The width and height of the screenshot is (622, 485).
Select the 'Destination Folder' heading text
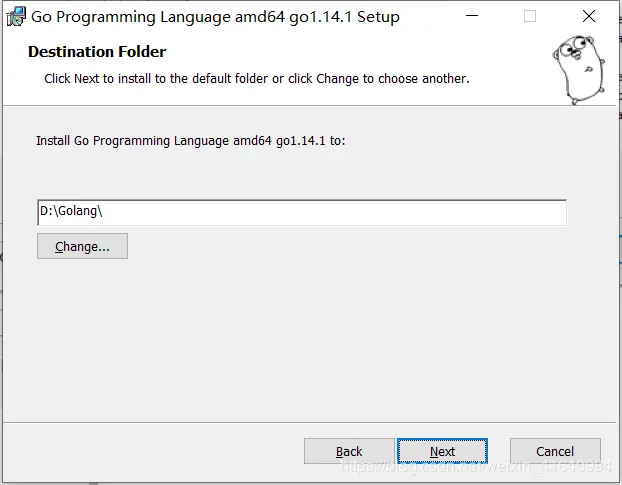(97, 52)
